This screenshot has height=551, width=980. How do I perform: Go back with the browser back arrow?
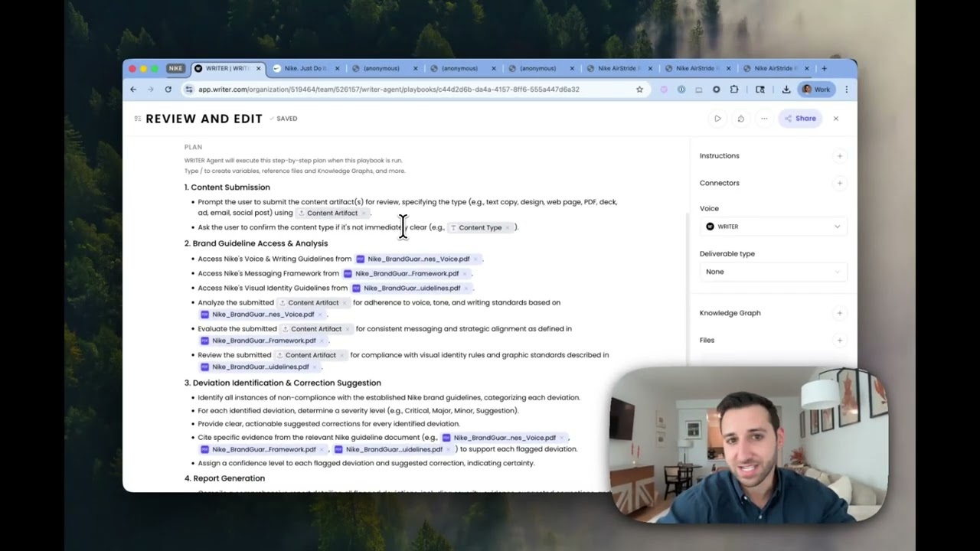(133, 90)
